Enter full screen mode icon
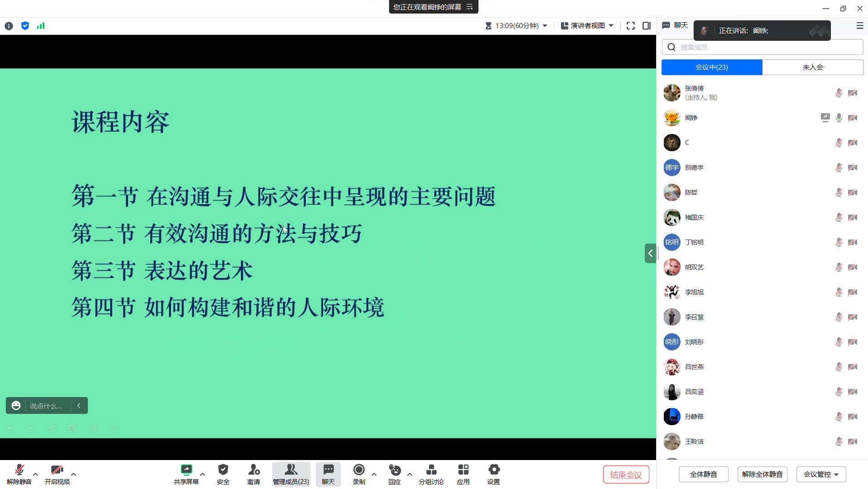 630,26
